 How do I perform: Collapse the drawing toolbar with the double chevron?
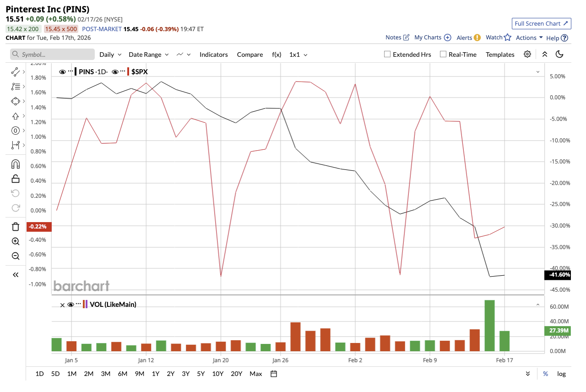click(15, 274)
